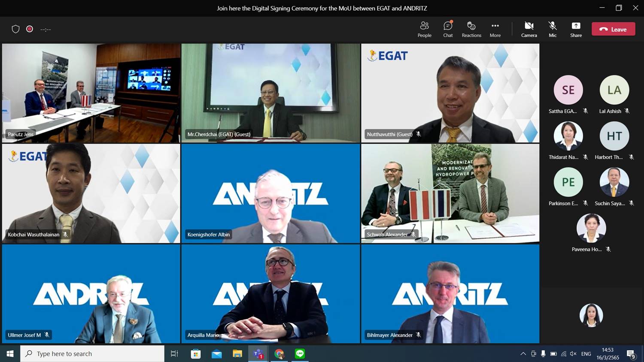This screenshot has height=362, width=644.
Task: Open the People participants panel
Action: point(424,29)
